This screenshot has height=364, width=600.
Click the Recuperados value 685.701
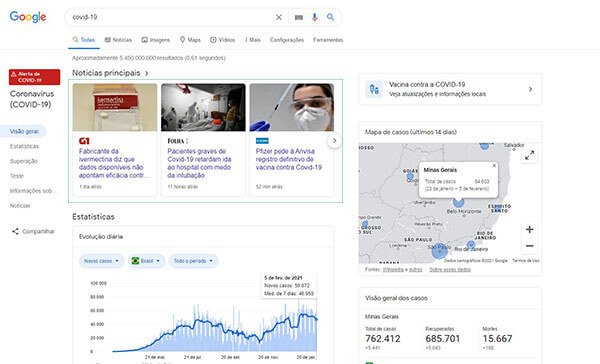point(443,339)
